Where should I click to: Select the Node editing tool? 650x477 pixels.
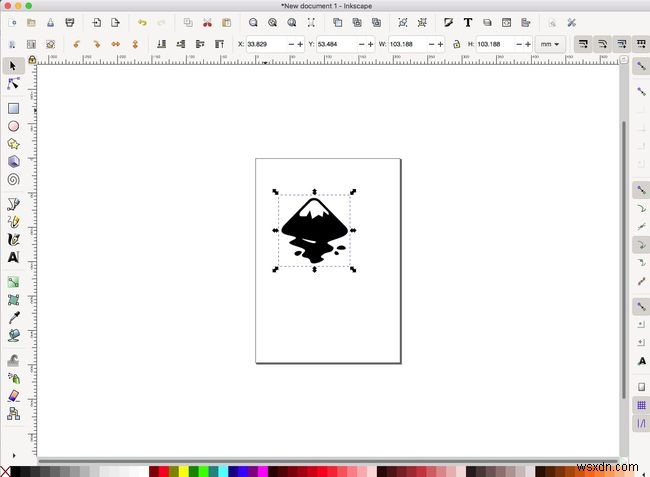[x=13, y=84]
